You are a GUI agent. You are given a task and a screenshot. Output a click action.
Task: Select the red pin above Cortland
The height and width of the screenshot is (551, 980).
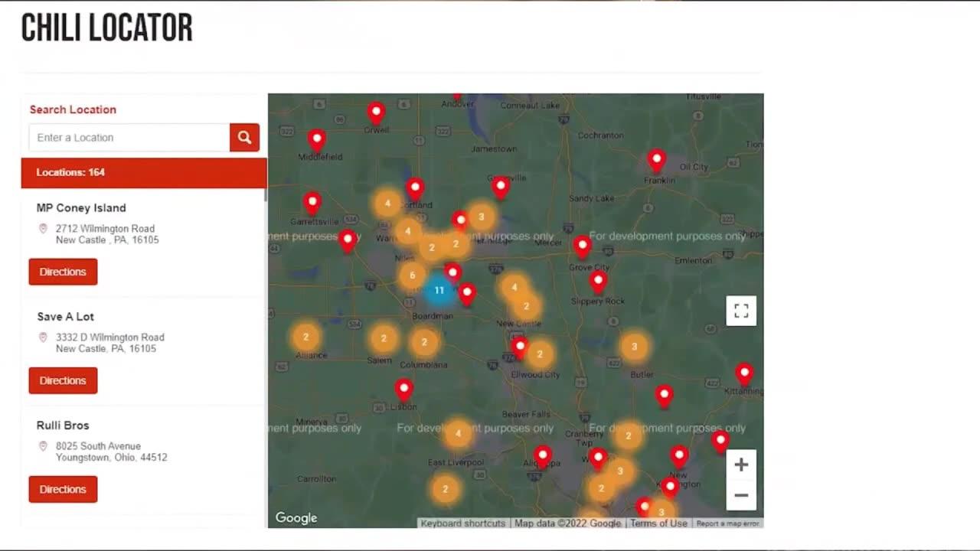[x=415, y=189]
